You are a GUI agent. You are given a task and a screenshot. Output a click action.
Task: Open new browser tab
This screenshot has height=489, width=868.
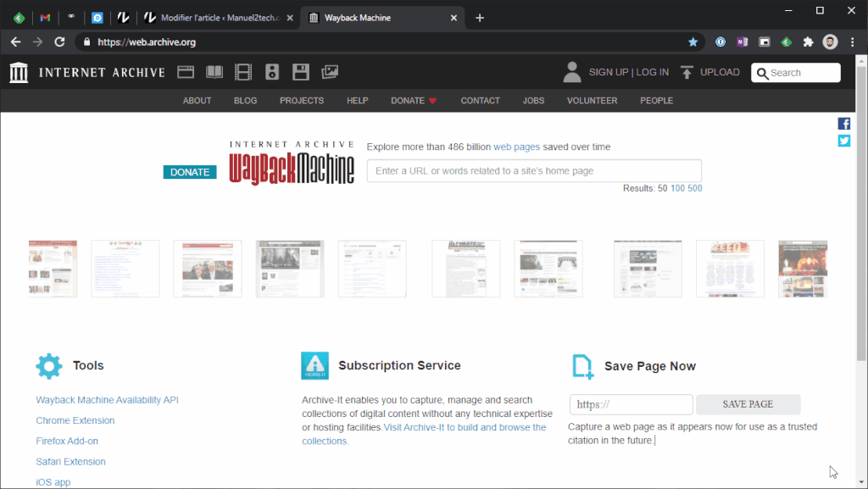pyautogui.click(x=480, y=18)
